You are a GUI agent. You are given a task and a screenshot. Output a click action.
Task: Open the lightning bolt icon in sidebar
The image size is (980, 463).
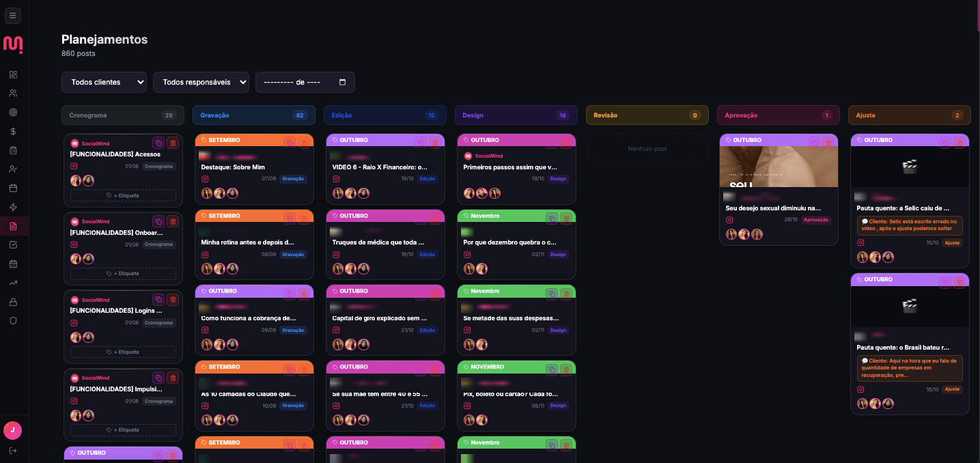[x=13, y=207]
